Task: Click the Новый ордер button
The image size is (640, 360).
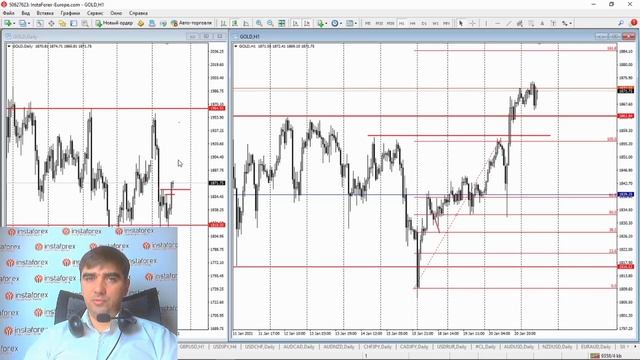Action: point(114,23)
